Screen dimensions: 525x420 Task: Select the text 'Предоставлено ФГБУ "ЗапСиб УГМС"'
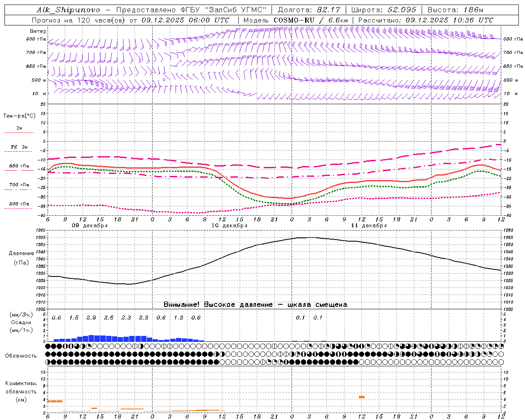(x=191, y=10)
